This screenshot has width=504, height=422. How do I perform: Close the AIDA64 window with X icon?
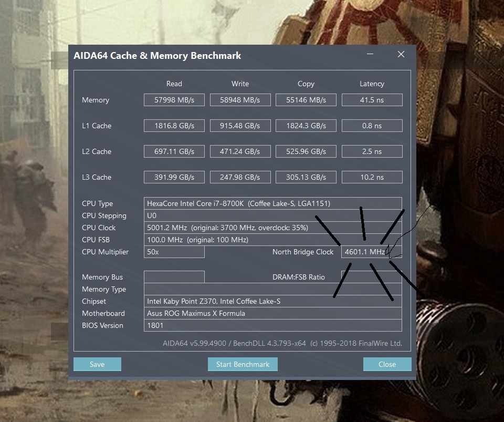[401, 54]
